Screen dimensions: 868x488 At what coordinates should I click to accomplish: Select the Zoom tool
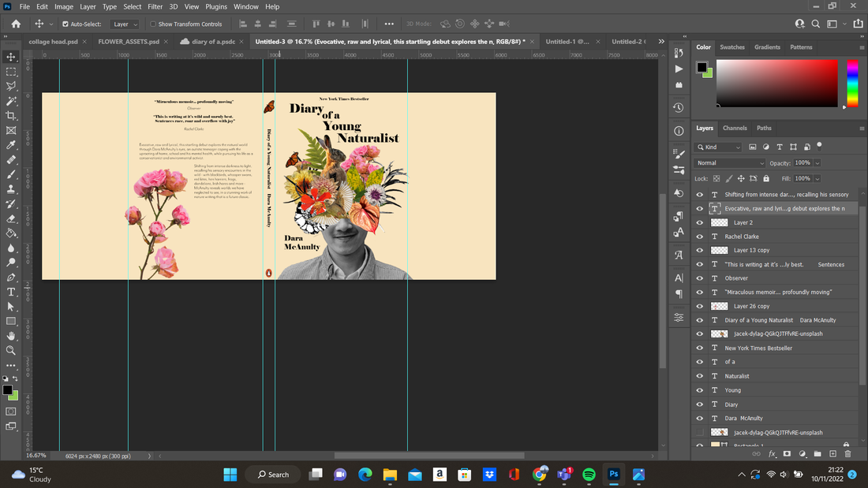click(x=11, y=350)
